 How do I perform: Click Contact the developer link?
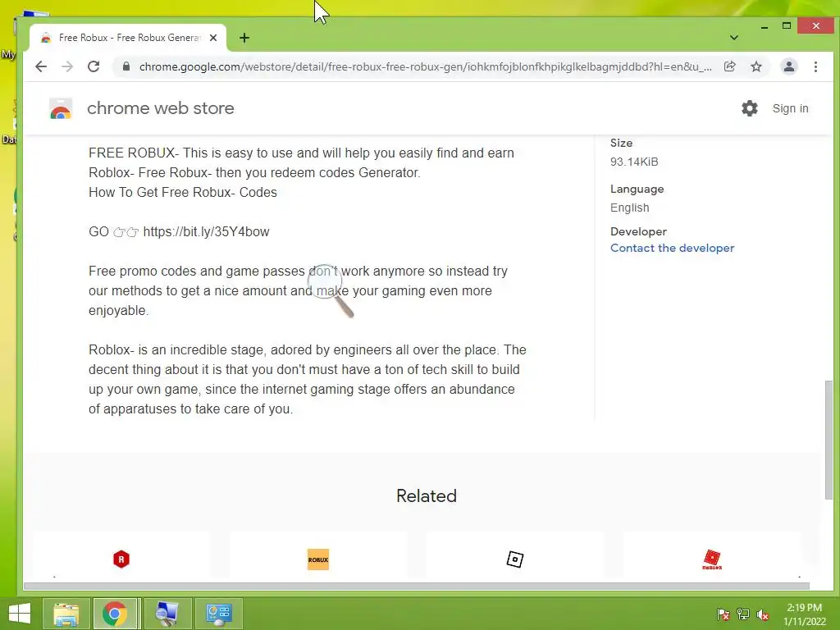672,248
